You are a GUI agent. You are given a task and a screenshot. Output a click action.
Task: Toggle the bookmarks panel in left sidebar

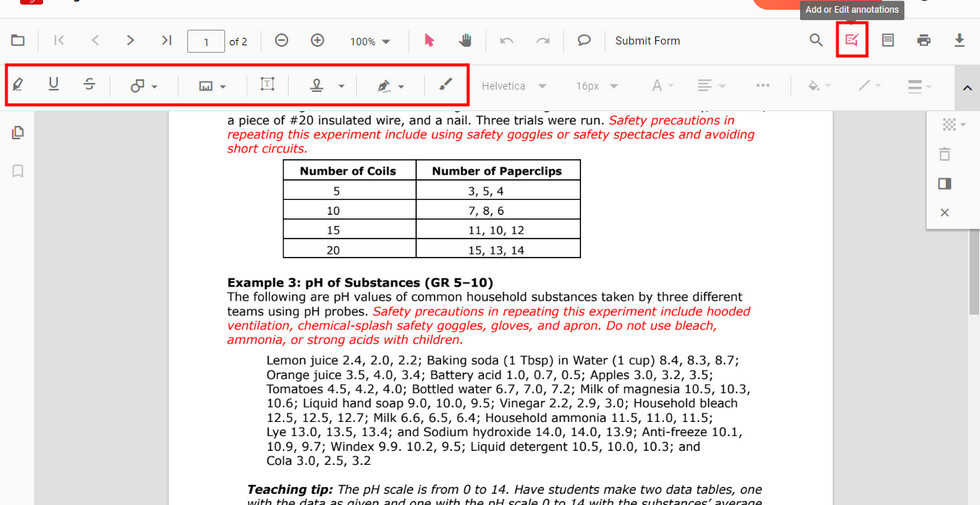coord(17,171)
